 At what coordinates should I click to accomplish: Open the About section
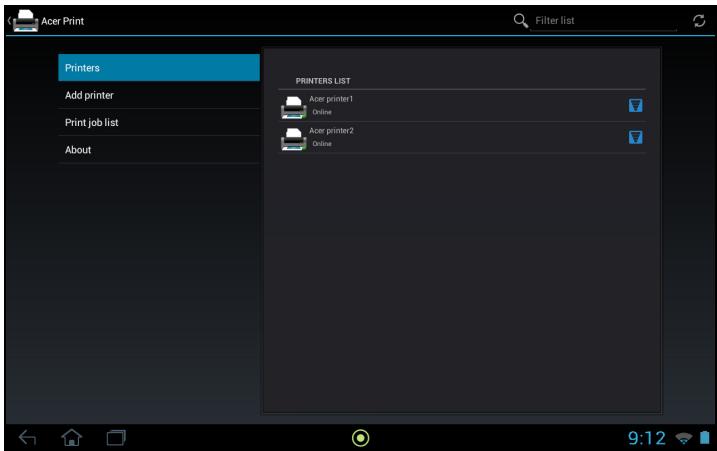tap(159, 150)
